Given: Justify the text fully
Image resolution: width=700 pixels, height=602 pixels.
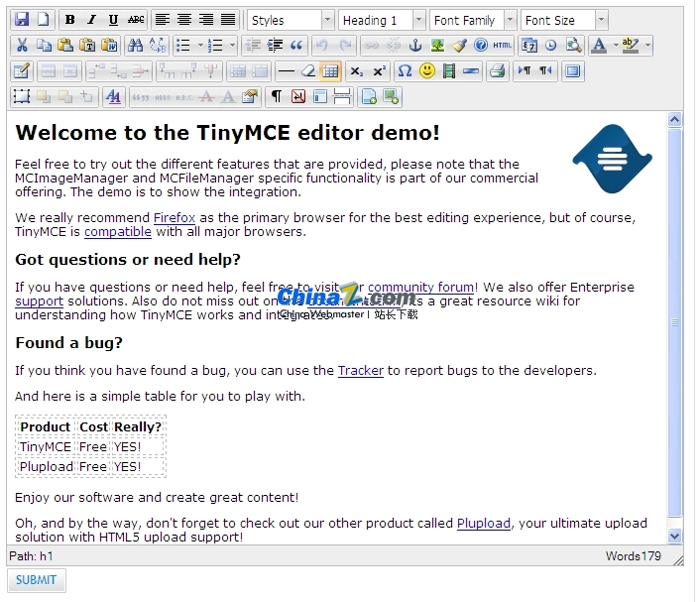Looking at the screenshot, I should (228, 20).
